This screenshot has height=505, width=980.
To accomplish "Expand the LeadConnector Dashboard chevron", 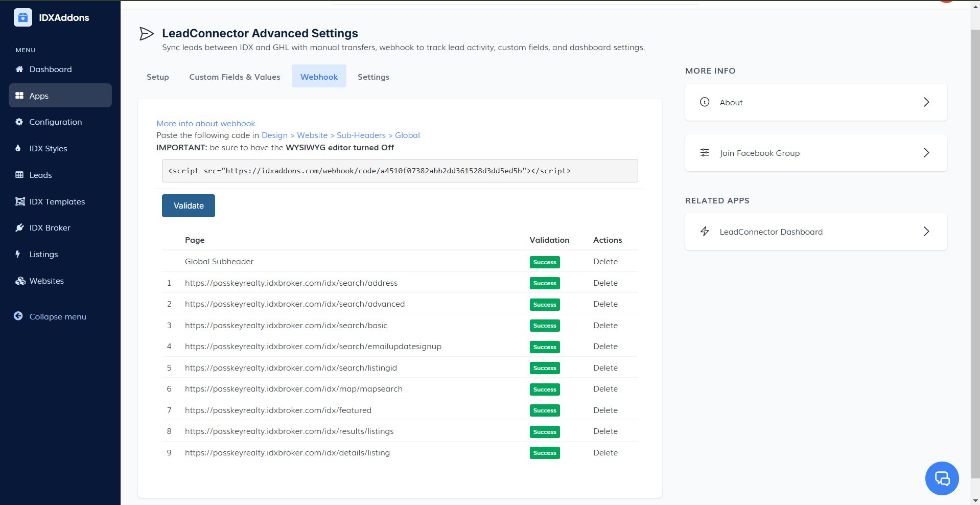I will (x=926, y=232).
